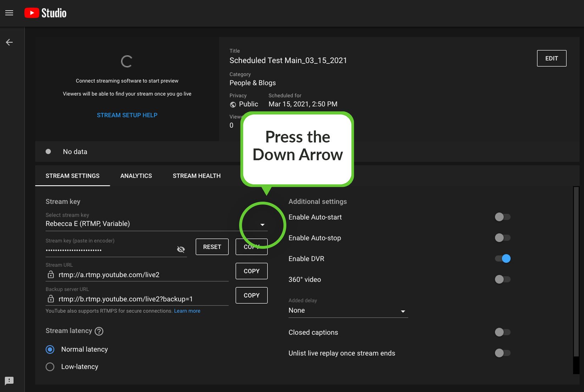Go back using the left arrow
Screen dimensions: 584x392
(x=9, y=43)
